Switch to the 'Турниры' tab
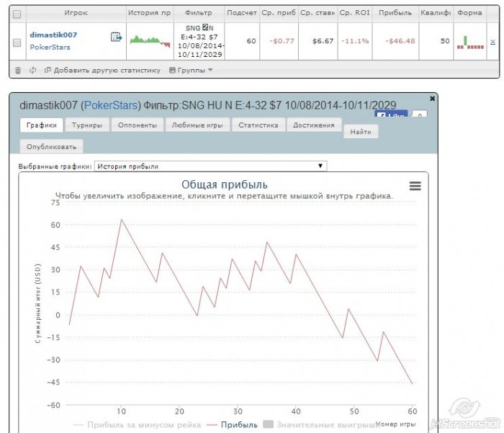 point(87,125)
